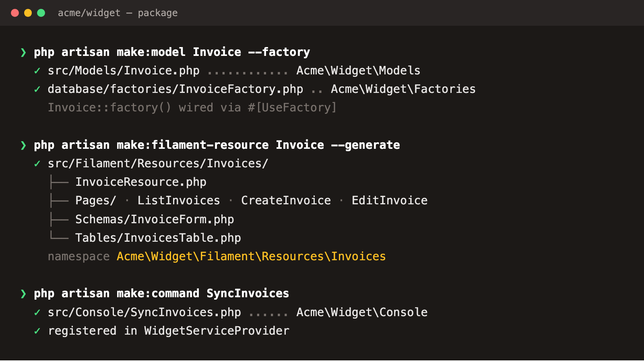Click the prompt chevron before the make:filament-resource command
Viewport: 644px width, 362px height.
23,145
